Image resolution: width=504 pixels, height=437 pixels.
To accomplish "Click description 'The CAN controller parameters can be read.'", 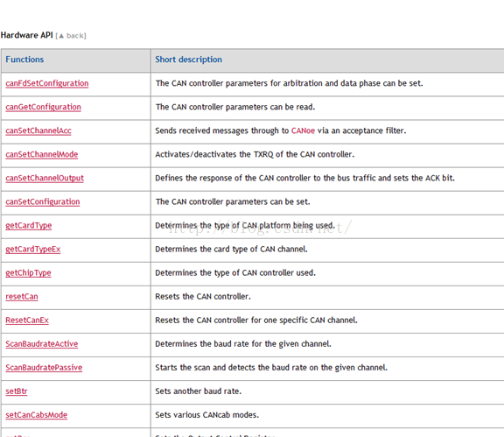I will click(235, 107).
